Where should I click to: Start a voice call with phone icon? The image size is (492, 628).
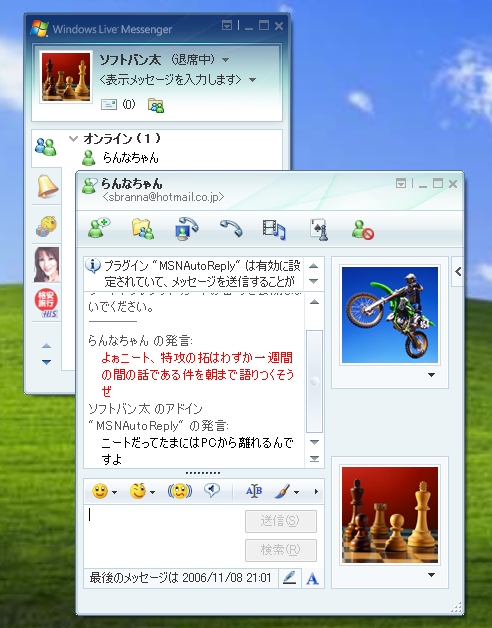click(x=231, y=228)
